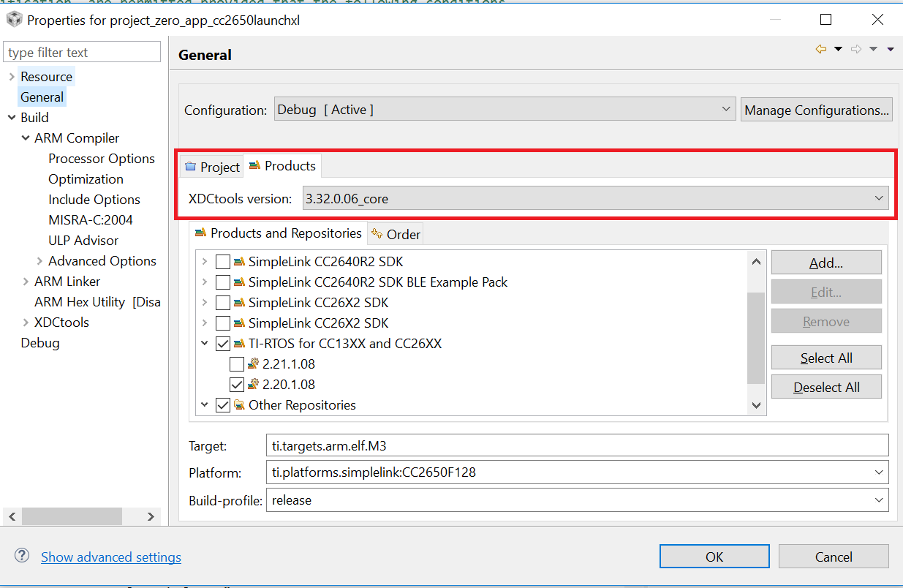Check the first SimpleLink CC26X2 SDK checkbox
This screenshot has width=903, height=588.
223,302
